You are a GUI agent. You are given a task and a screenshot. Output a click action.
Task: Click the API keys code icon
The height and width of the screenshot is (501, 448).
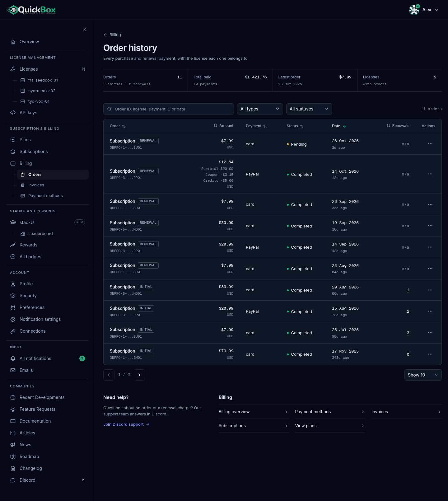click(x=13, y=113)
